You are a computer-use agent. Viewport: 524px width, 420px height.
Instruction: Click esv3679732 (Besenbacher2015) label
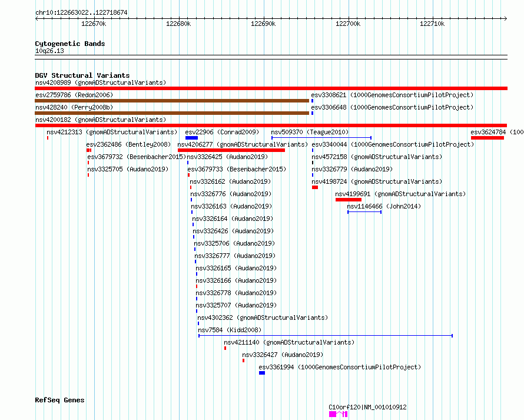[137, 157]
